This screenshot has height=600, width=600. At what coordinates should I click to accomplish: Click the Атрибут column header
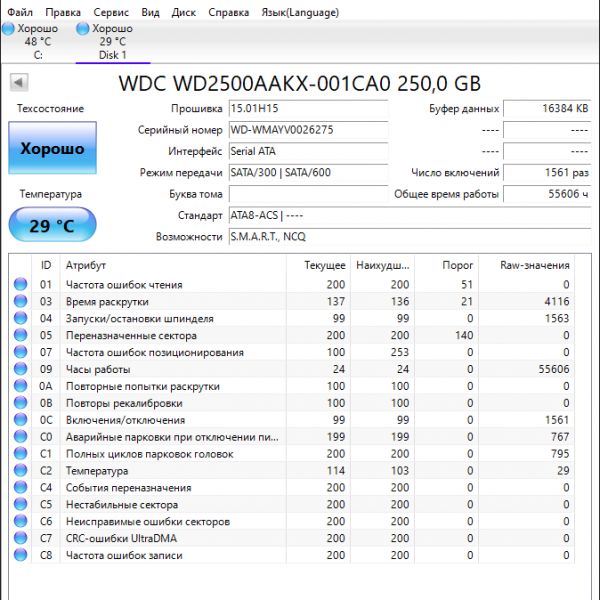click(x=173, y=265)
